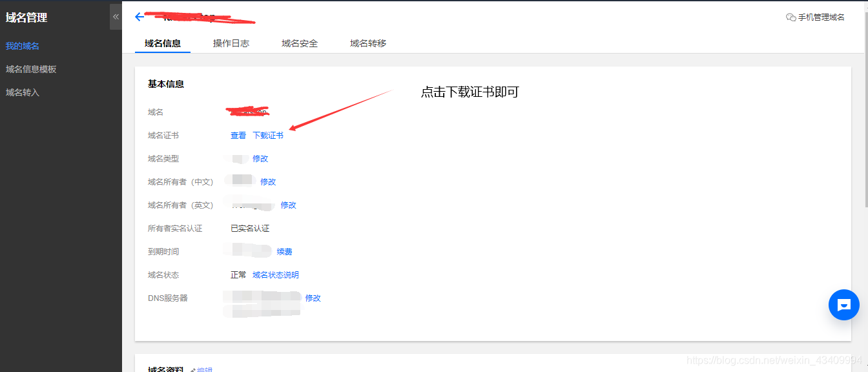The width and height of the screenshot is (868, 372).
Task: Click the 基本信息 section heading
Action: tap(166, 84)
